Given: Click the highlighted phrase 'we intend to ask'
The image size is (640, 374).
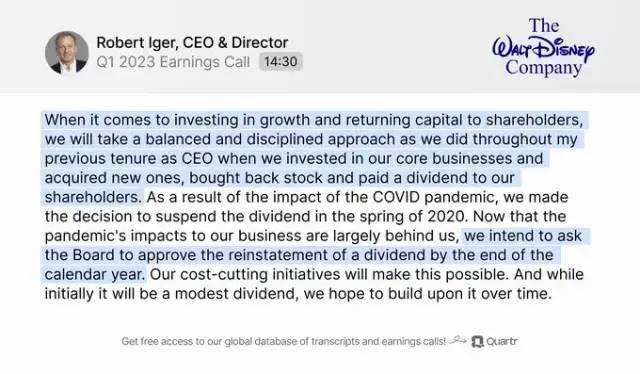Looking at the screenshot, I should point(523,236).
